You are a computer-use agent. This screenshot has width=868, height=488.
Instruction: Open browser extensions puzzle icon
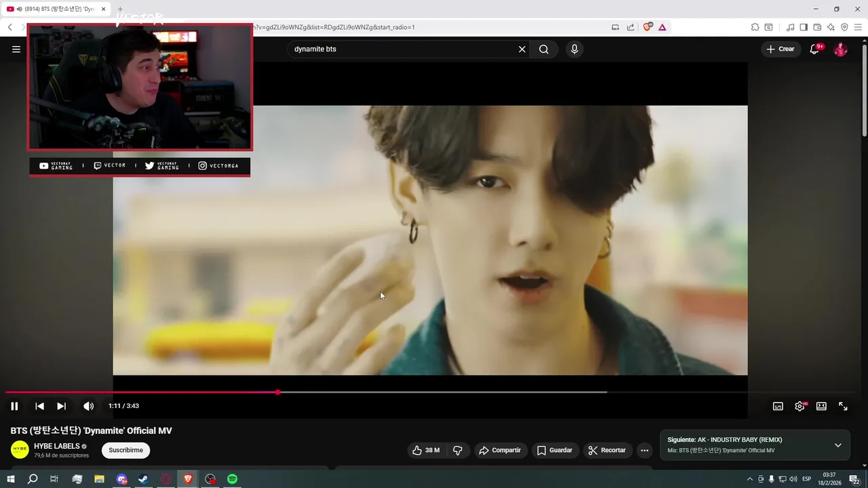[x=755, y=27]
